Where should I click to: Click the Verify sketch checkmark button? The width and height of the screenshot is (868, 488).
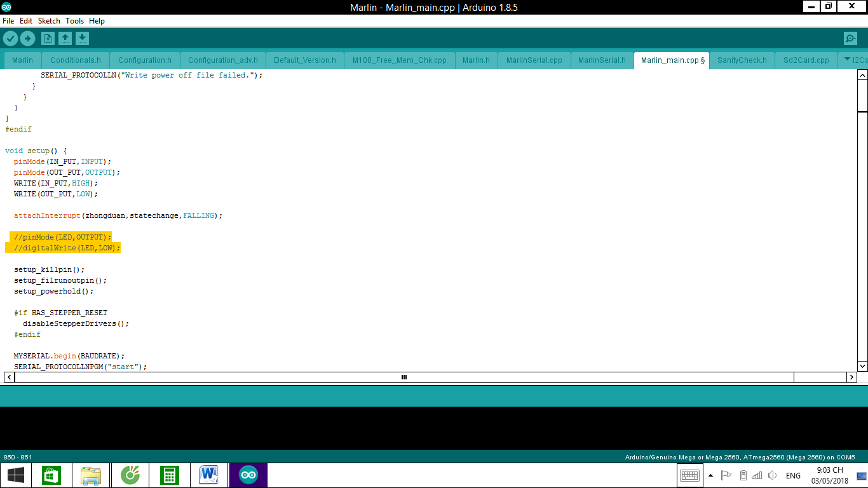[x=10, y=39]
